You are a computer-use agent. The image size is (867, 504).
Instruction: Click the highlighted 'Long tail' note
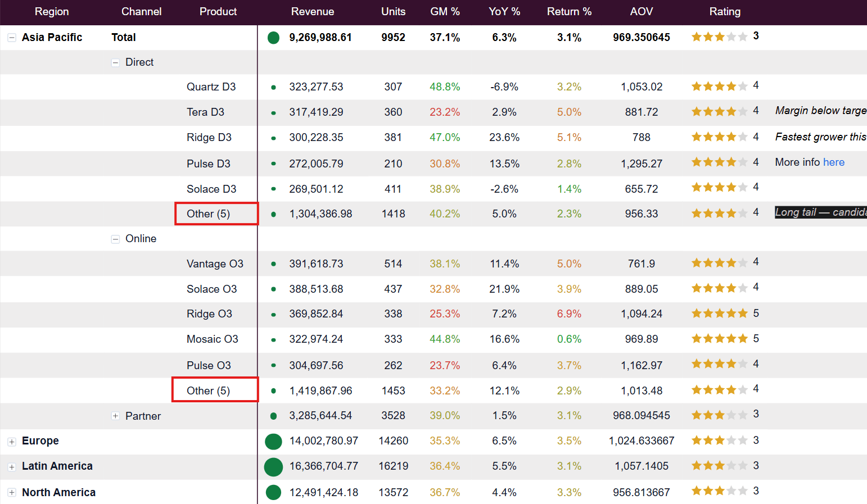[x=821, y=212]
